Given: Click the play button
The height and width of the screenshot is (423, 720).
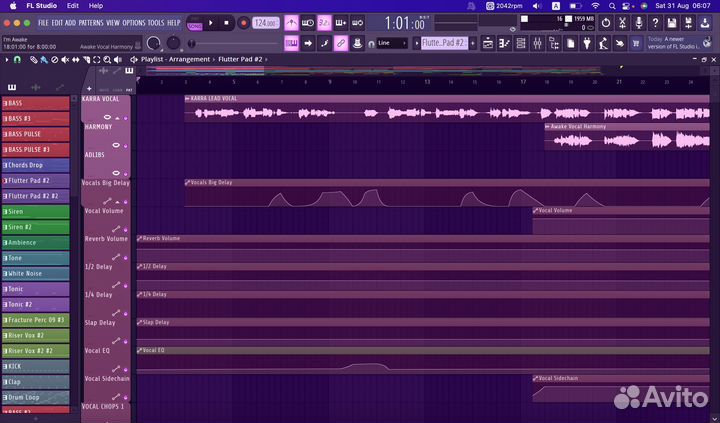Looking at the screenshot, I should coord(211,23).
